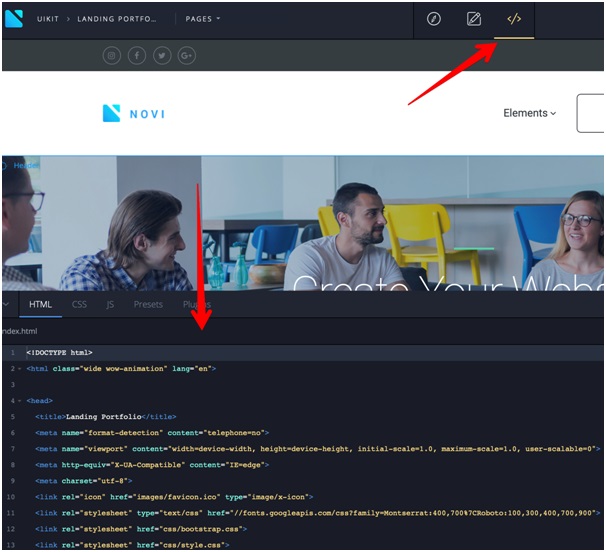Click the DOCTYPE html line
The height and width of the screenshot is (552, 606).
pyautogui.click(x=59, y=353)
